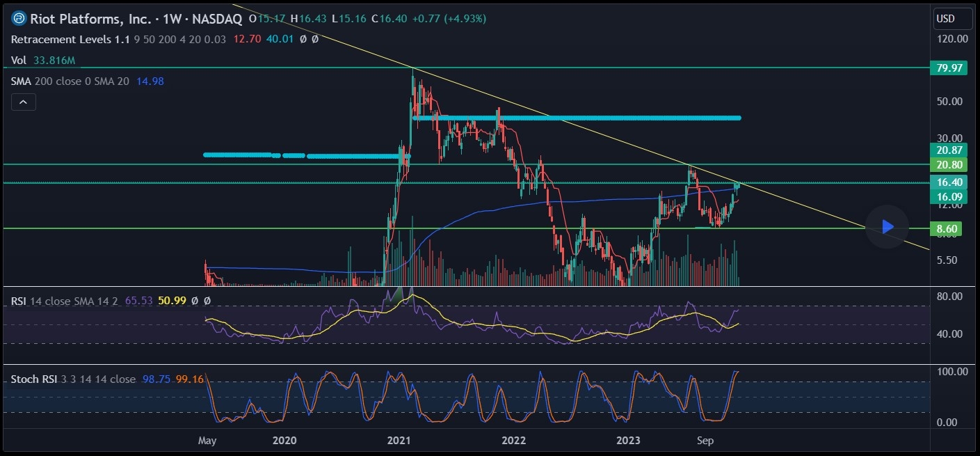Click the 20.80 green price label

pos(949,165)
